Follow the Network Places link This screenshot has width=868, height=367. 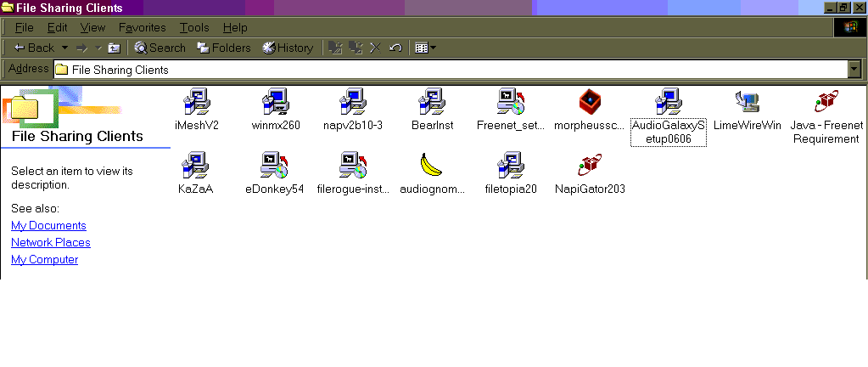coord(51,242)
